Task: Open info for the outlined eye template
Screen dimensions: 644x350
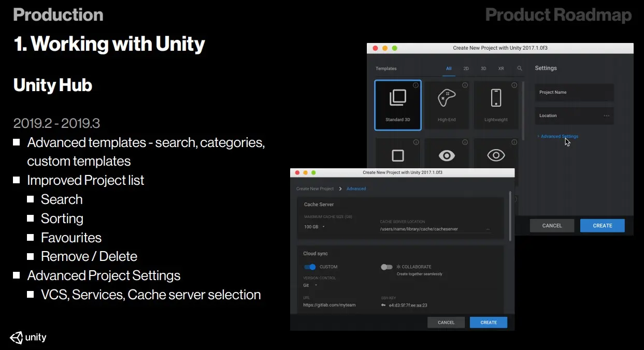Action: (514, 142)
